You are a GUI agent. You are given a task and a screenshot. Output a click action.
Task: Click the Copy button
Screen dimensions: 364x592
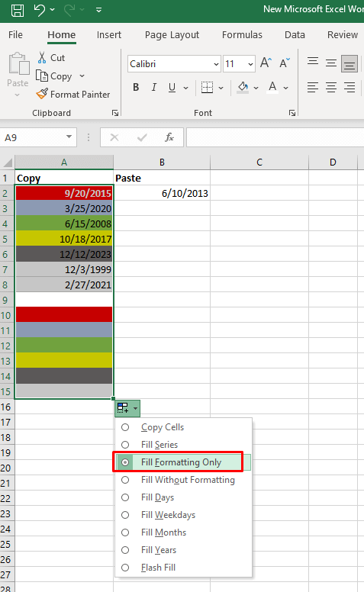[x=54, y=76]
